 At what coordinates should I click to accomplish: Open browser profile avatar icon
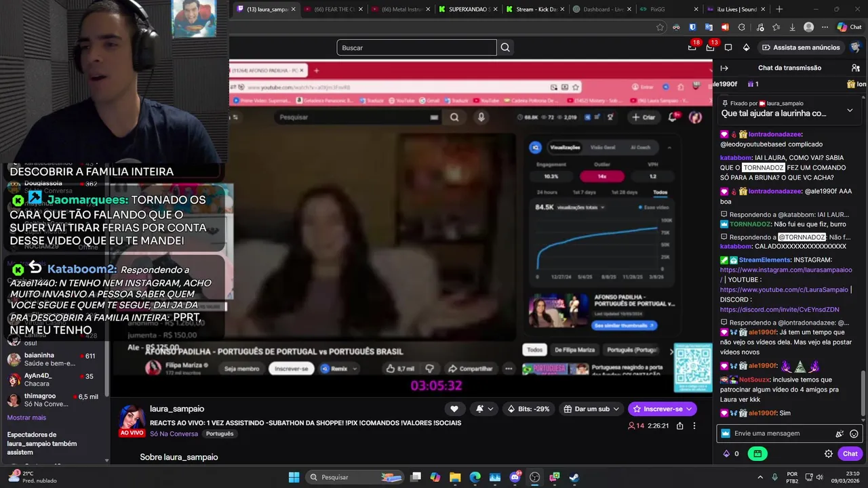808,27
